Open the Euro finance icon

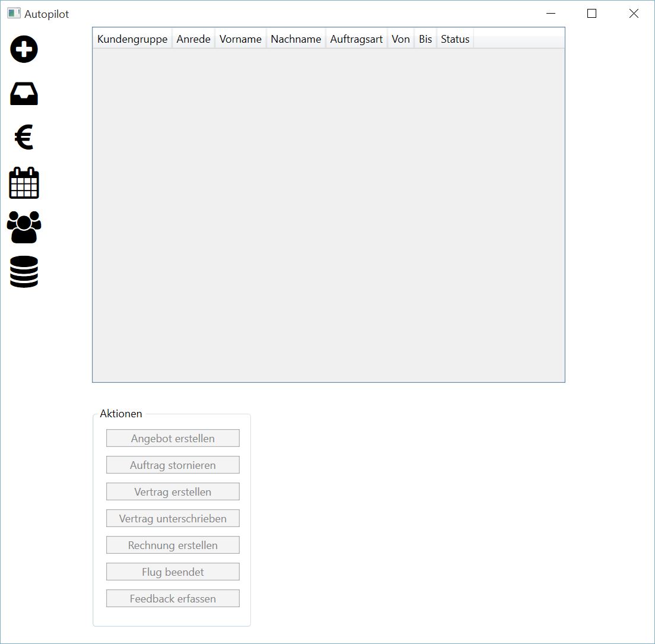coord(24,137)
